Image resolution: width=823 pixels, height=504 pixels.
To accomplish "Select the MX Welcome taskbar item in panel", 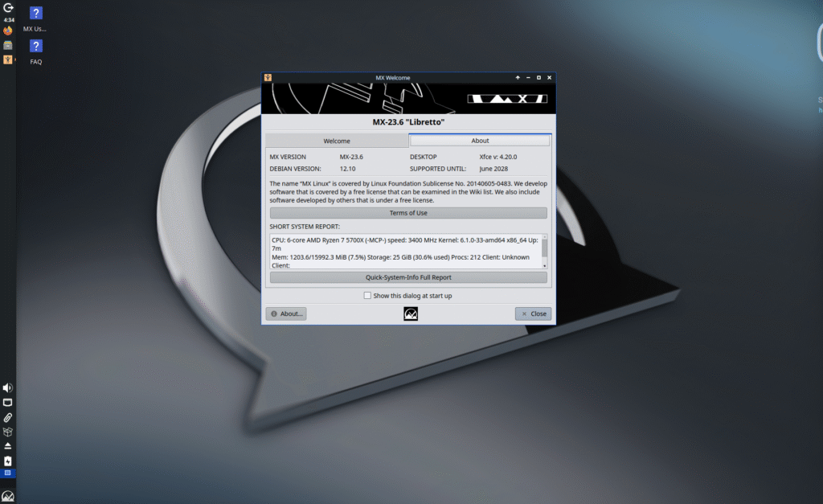I will [x=8, y=59].
